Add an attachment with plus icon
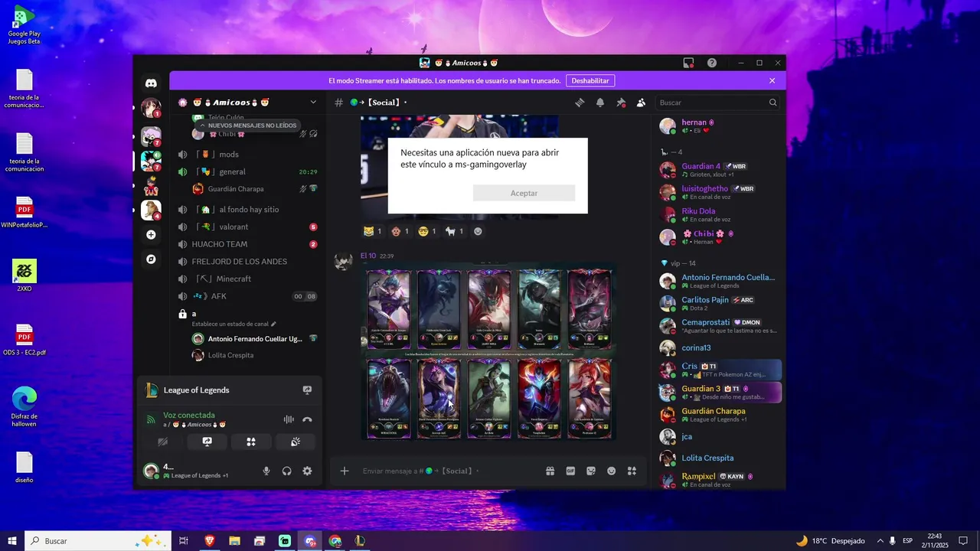The width and height of the screenshot is (980, 551). tap(345, 471)
